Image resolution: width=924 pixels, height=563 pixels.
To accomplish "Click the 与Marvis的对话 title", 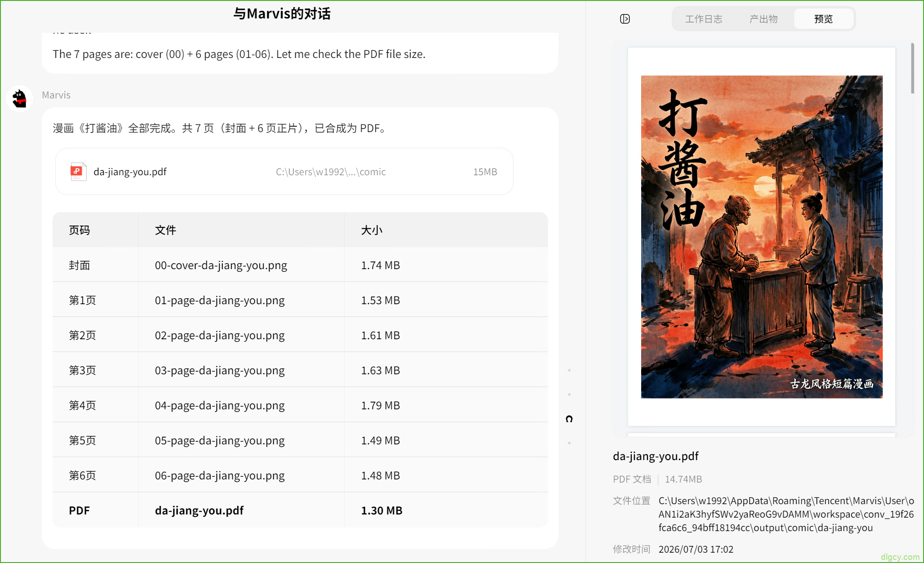I will [x=282, y=13].
